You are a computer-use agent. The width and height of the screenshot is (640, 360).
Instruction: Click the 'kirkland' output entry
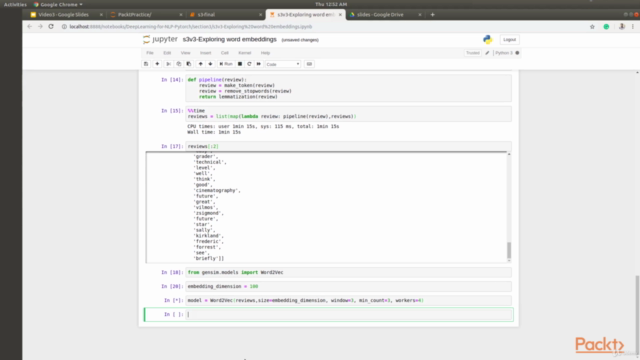click(x=208, y=236)
